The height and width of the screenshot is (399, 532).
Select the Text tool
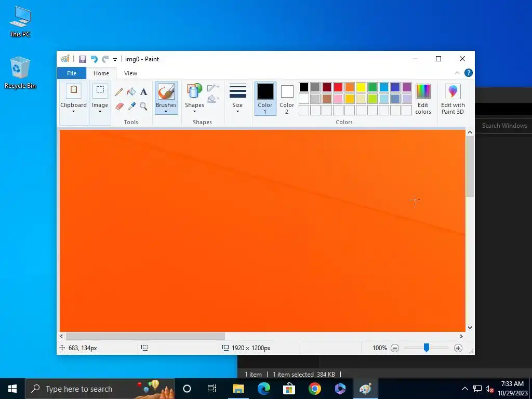coord(143,91)
